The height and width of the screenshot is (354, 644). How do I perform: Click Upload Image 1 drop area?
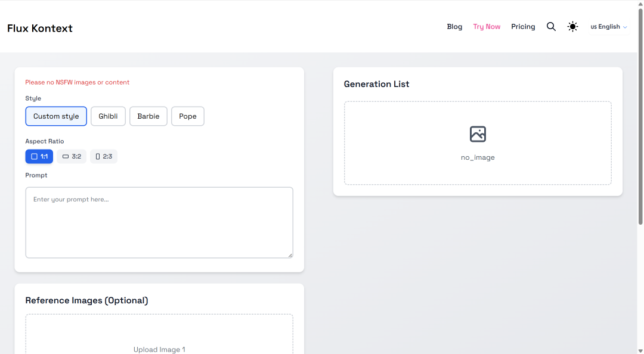[159, 334]
